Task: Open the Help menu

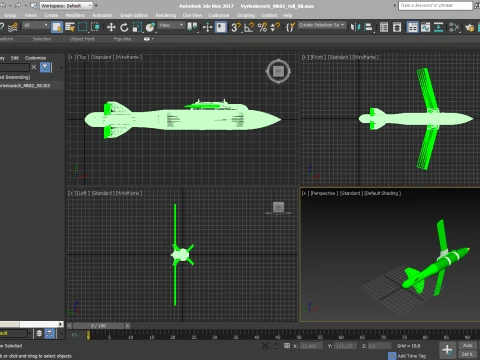Action: pyautogui.click(x=287, y=15)
